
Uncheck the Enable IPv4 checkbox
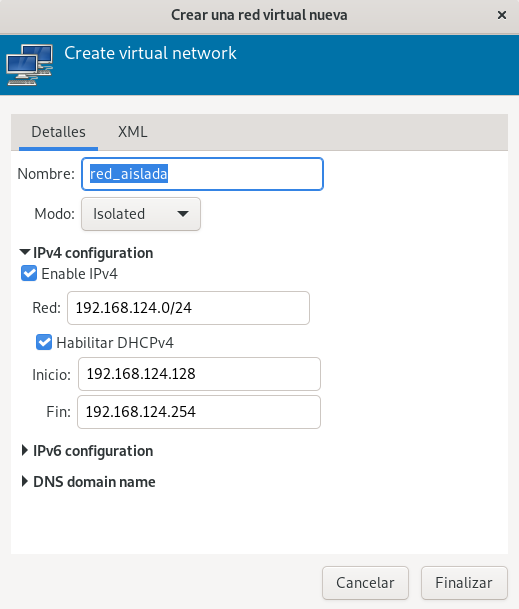[x=29, y=273]
